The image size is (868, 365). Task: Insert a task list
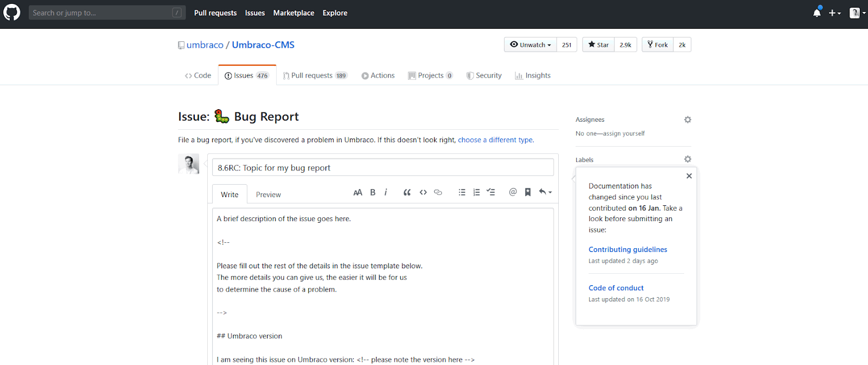491,192
